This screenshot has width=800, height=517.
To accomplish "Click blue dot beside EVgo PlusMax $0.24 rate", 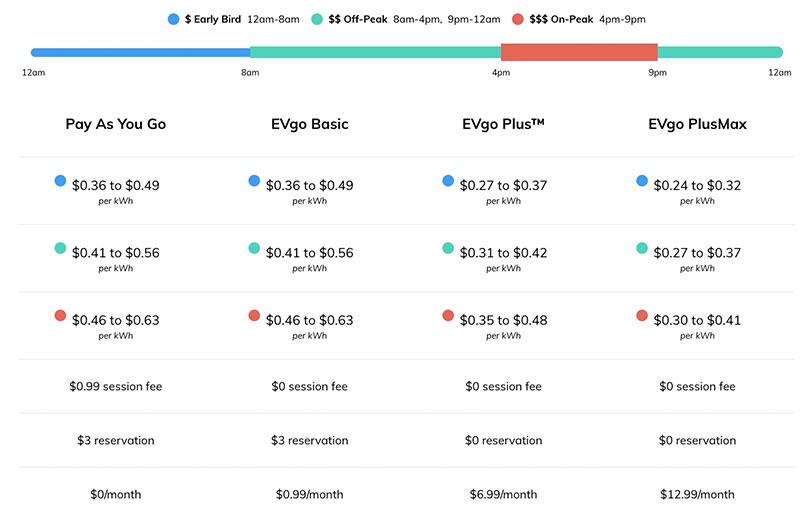I will coord(641,181).
